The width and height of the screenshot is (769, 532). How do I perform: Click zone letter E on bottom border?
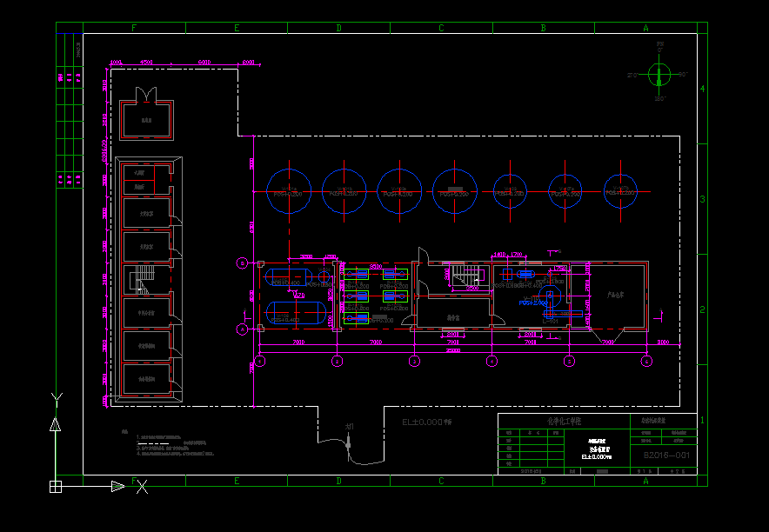[237, 481]
